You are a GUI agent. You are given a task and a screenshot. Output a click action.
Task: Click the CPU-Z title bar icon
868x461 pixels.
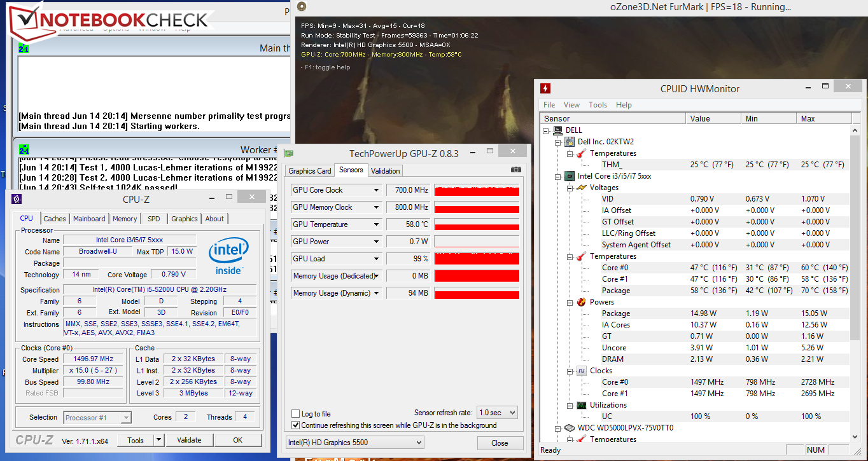click(x=15, y=199)
